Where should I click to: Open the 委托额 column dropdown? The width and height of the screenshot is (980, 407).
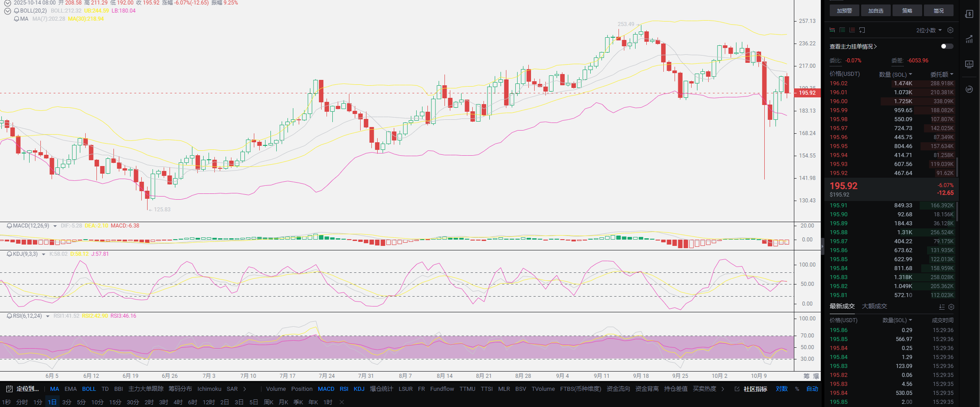coord(941,74)
